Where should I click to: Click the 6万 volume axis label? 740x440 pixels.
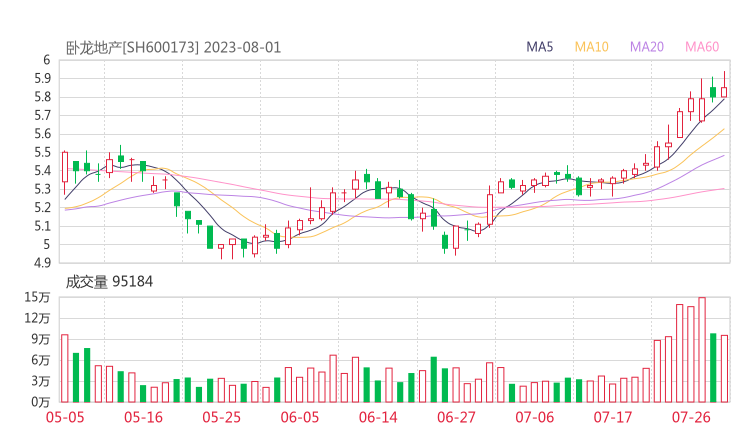(x=41, y=360)
